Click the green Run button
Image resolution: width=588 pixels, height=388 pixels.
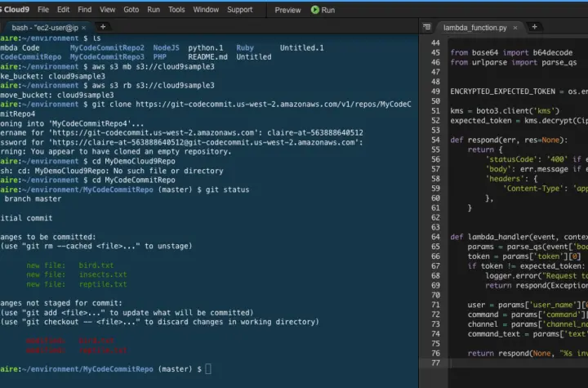coord(323,10)
